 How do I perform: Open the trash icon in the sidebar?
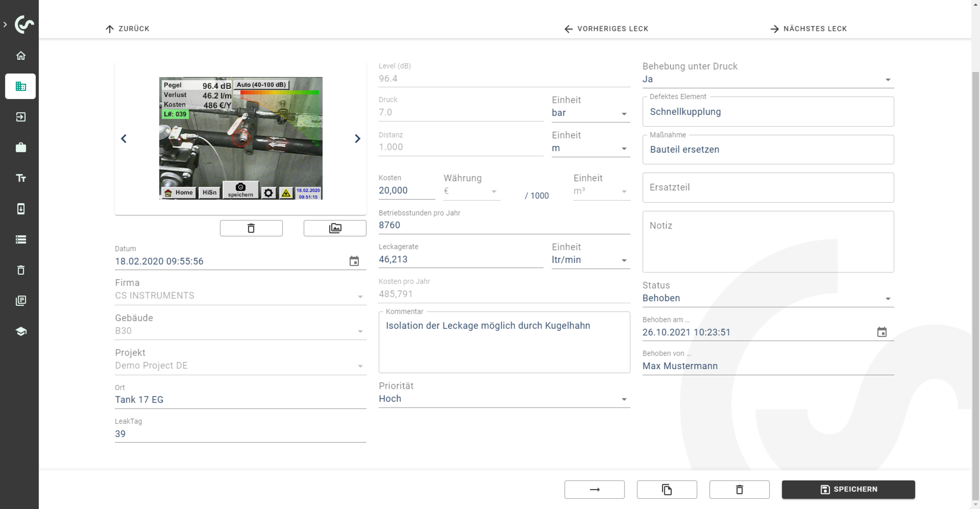point(20,270)
